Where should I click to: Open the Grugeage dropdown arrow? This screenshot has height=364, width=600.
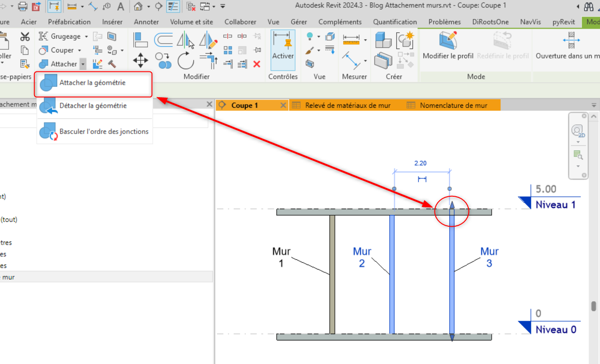coord(86,36)
